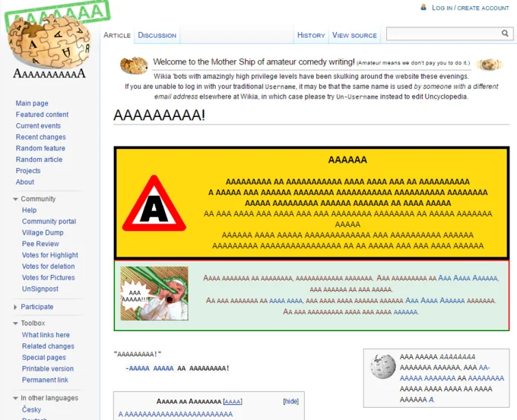Open the History tab
This screenshot has height=420, width=517.
pyautogui.click(x=311, y=35)
